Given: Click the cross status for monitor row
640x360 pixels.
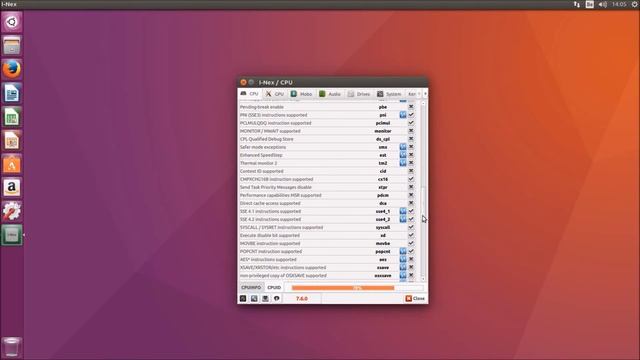Looking at the screenshot, I should (x=411, y=131).
